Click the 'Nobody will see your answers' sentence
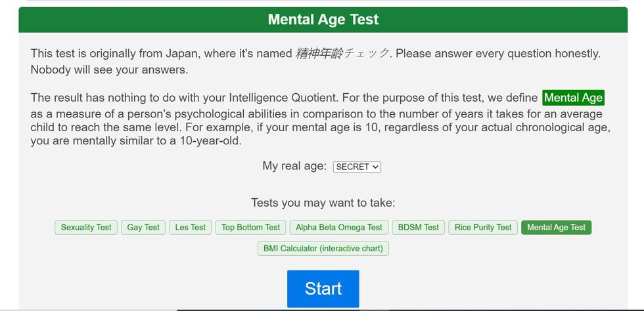 [109, 70]
